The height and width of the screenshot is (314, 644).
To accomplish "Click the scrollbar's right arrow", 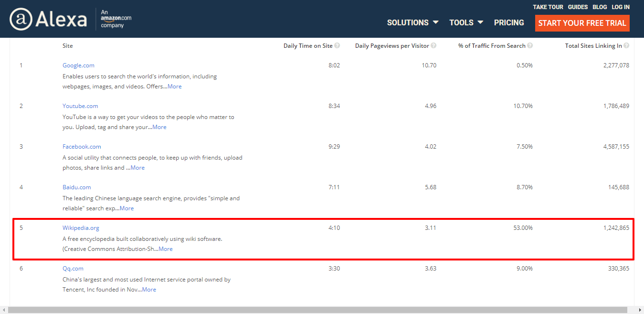I will [639, 310].
